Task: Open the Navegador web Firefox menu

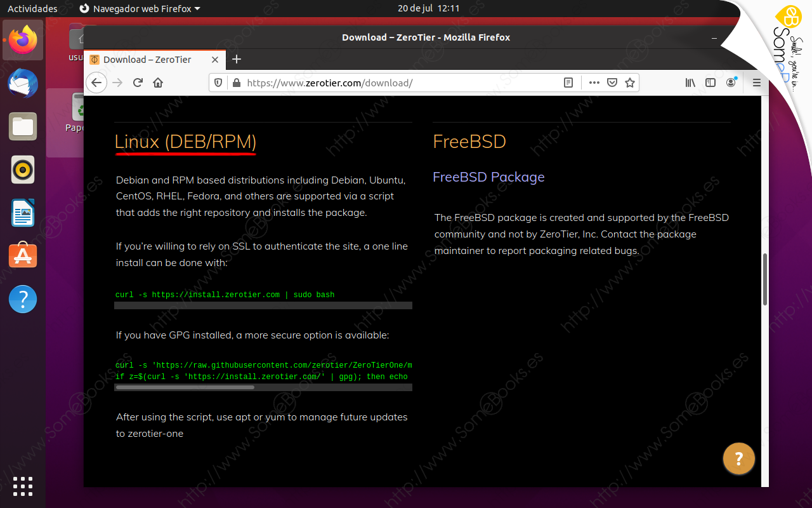Action: [140, 8]
